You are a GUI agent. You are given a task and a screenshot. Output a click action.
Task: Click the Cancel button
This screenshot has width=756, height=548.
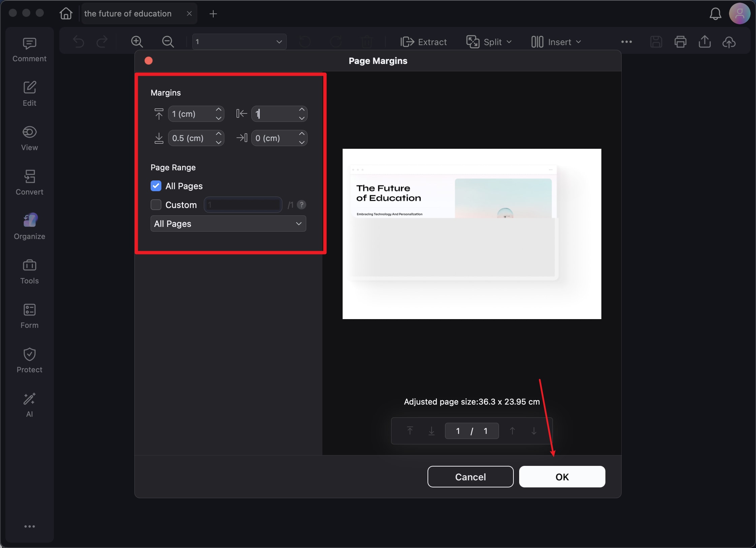[x=470, y=477]
